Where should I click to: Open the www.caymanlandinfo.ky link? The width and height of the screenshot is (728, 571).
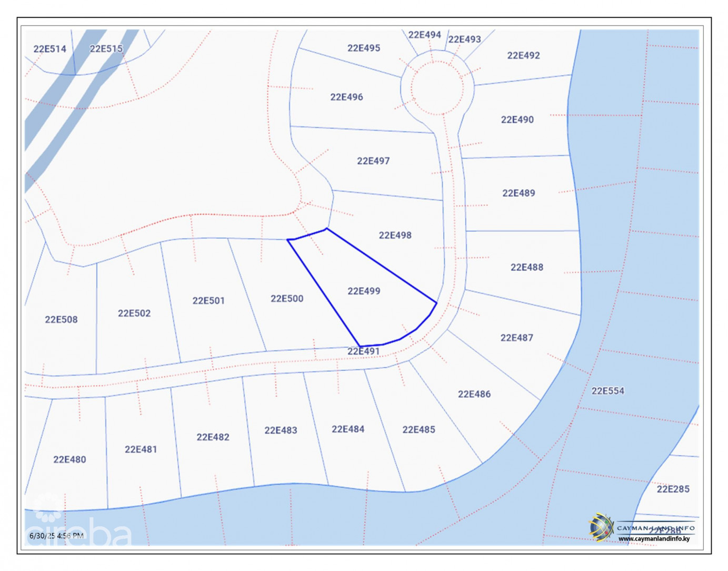(x=655, y=539)
